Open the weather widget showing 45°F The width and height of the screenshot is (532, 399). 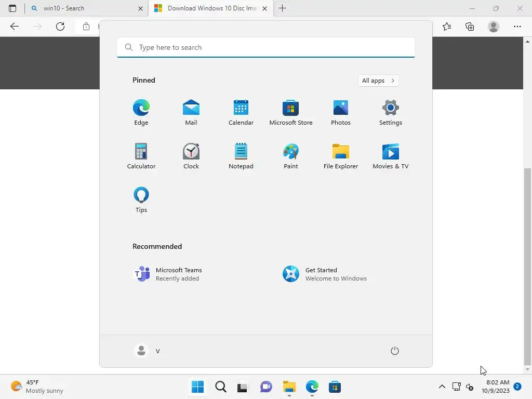click(x=37, y=387)
